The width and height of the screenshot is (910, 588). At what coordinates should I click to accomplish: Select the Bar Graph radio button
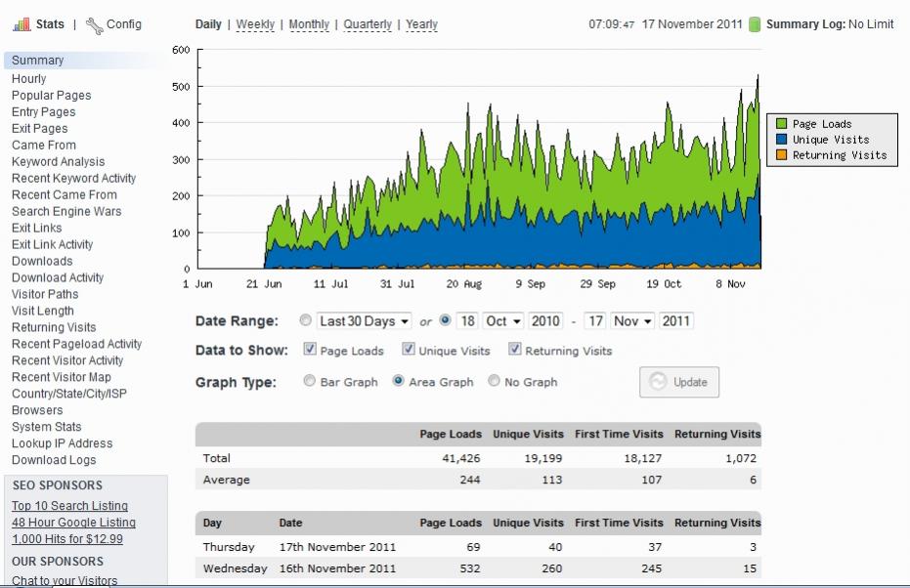point(310,382)
